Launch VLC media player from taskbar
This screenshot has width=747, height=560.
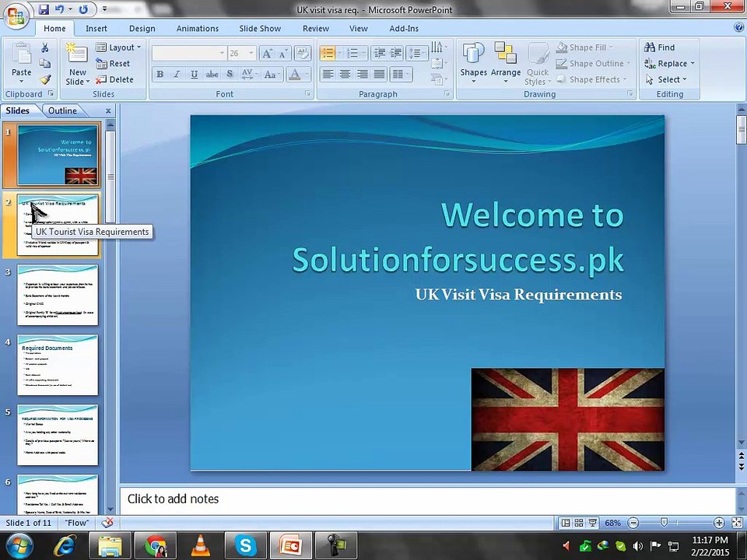[201, 545]
